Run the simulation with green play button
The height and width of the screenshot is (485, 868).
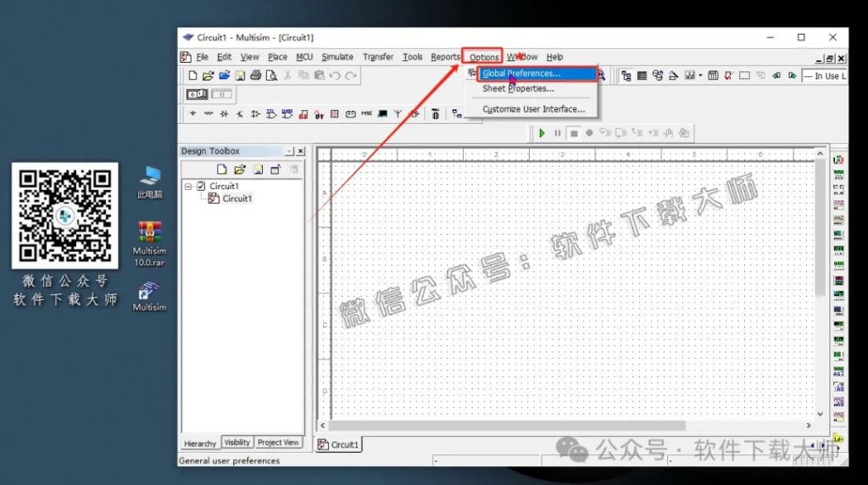pyautogui.click(x=542, y=133)
